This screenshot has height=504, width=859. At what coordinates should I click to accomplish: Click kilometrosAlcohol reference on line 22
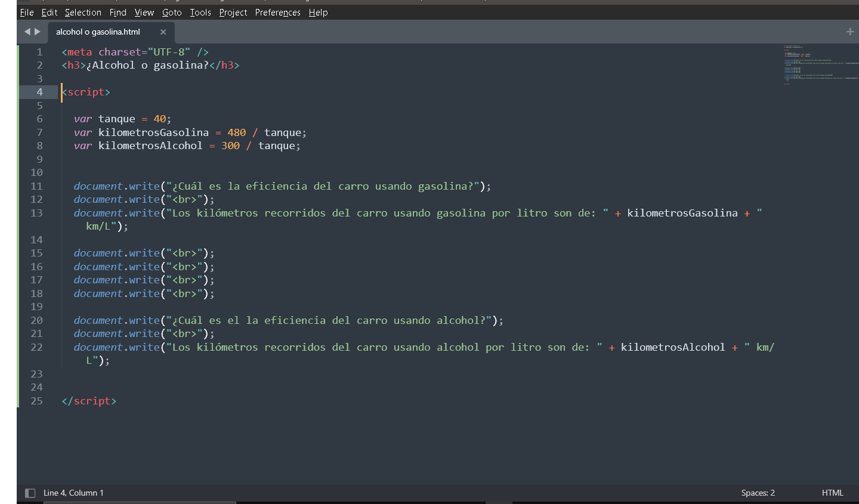click(673, 347)
